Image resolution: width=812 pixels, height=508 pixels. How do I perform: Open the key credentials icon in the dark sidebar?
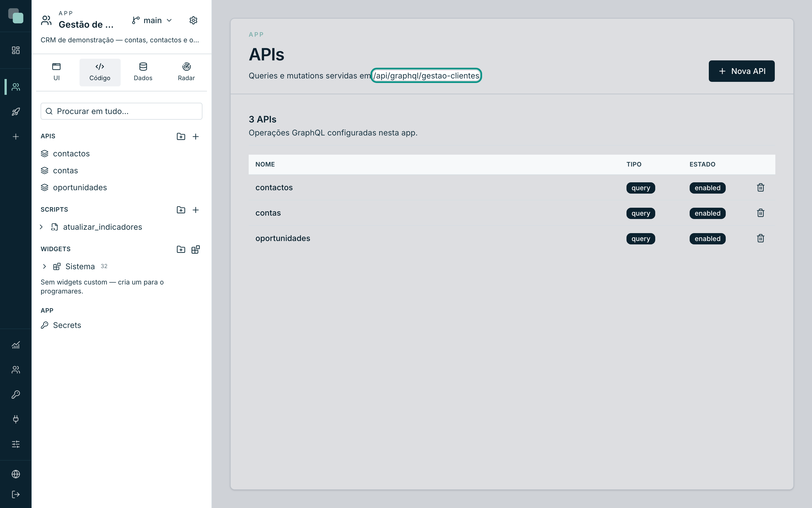[x=16, y=395]
